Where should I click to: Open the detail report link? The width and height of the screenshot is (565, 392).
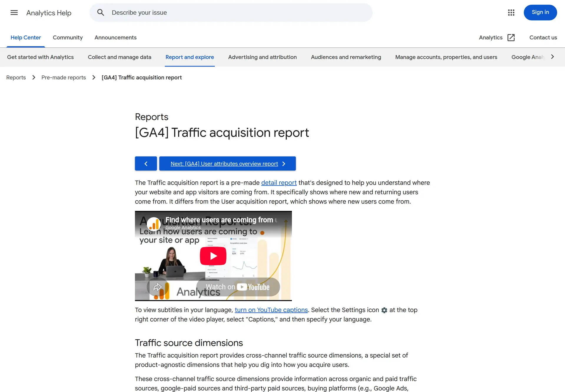279,183
